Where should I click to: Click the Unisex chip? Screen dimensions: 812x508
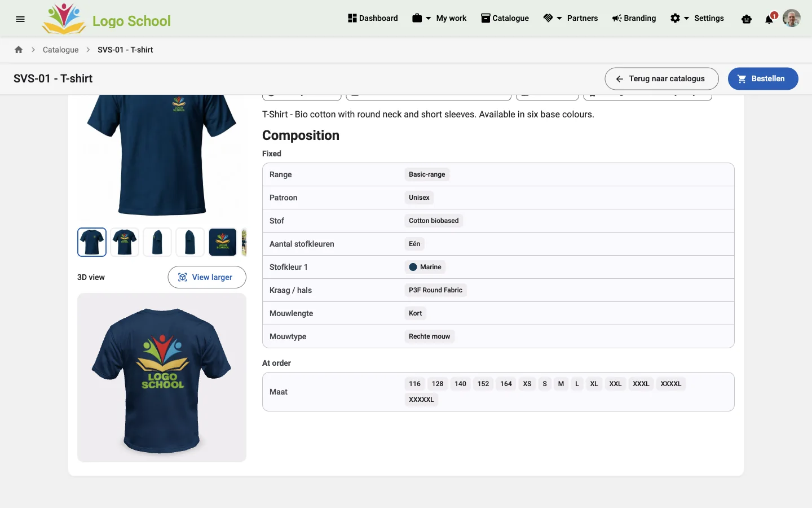click(x=419, y=198)
